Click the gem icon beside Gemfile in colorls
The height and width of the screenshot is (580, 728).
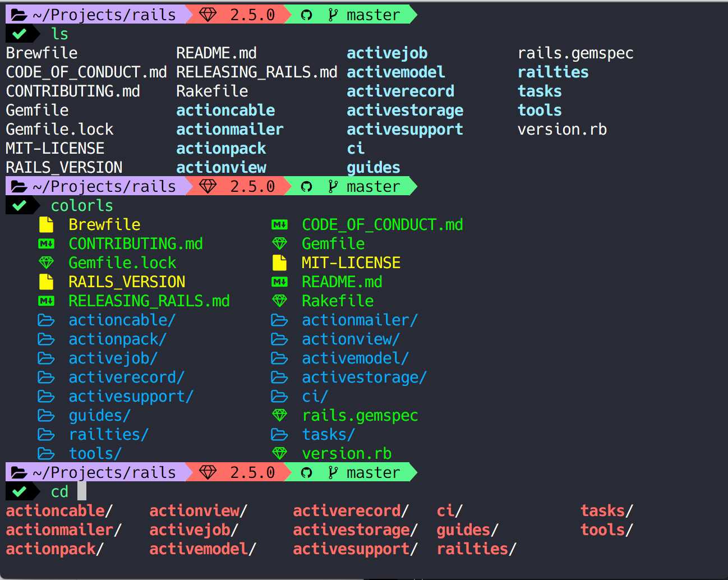point(280,243)
